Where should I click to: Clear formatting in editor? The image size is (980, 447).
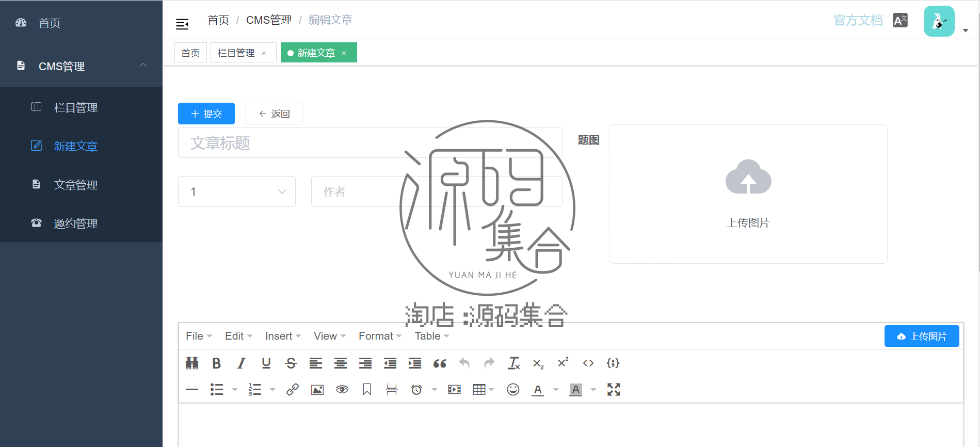(514, 363)
